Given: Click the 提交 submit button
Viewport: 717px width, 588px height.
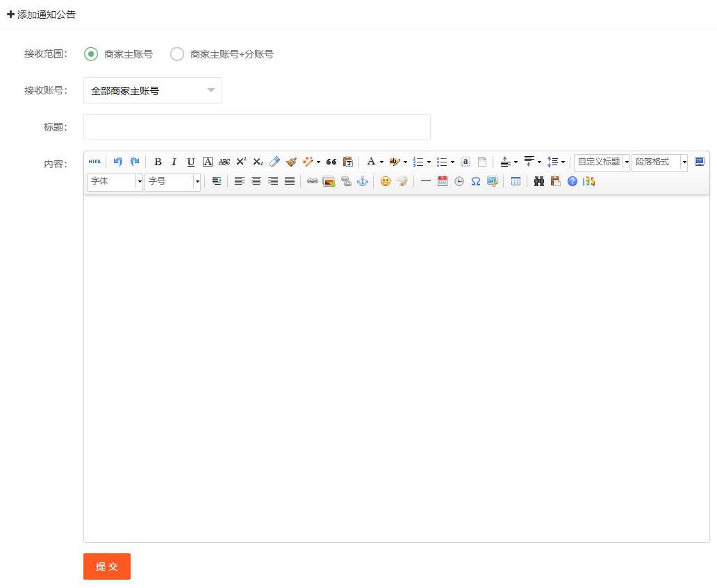Looking at the screenshot, I should (x=107, y=566).
